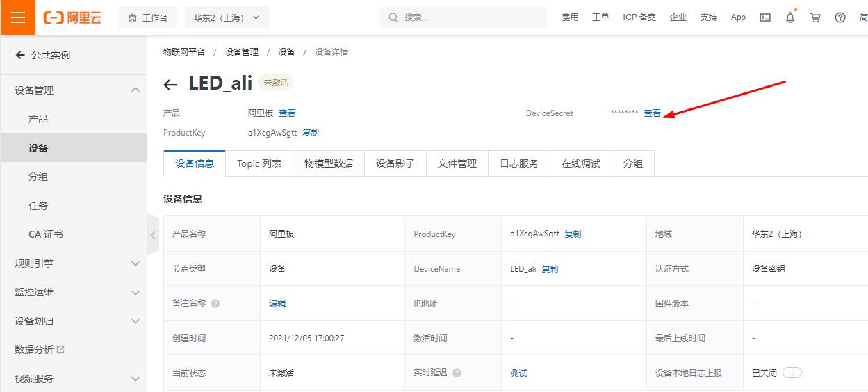Open the 支持 menu
The image size is (868, 392).
pyautogui.click(x=708, y=17)
